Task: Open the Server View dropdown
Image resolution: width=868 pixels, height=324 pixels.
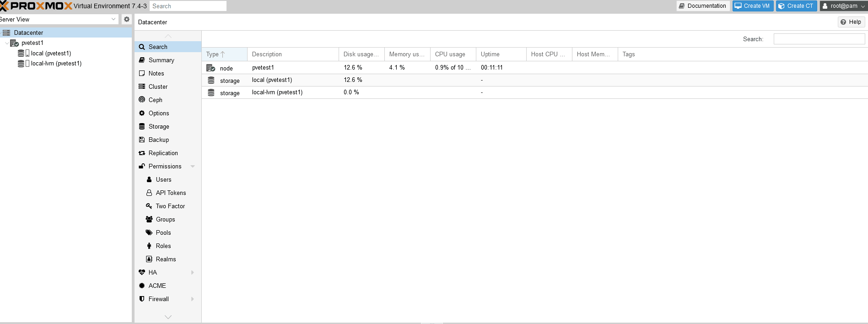Action: tap(113, 19)
